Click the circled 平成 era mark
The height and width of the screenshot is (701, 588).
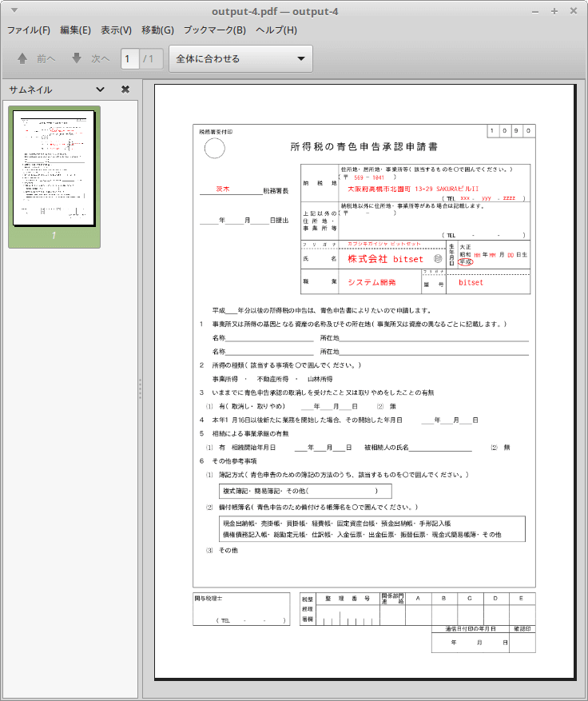click(466, 262)
